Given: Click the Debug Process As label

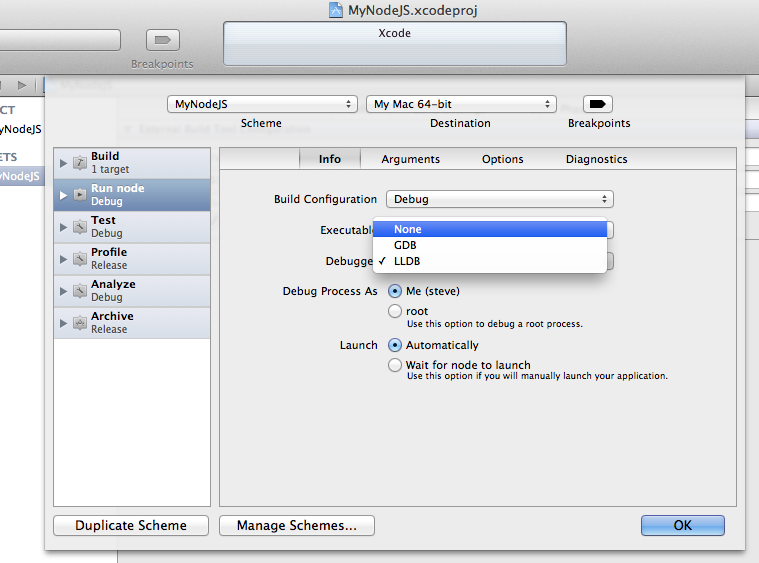Looking at the screenshot, I should 330,291.
